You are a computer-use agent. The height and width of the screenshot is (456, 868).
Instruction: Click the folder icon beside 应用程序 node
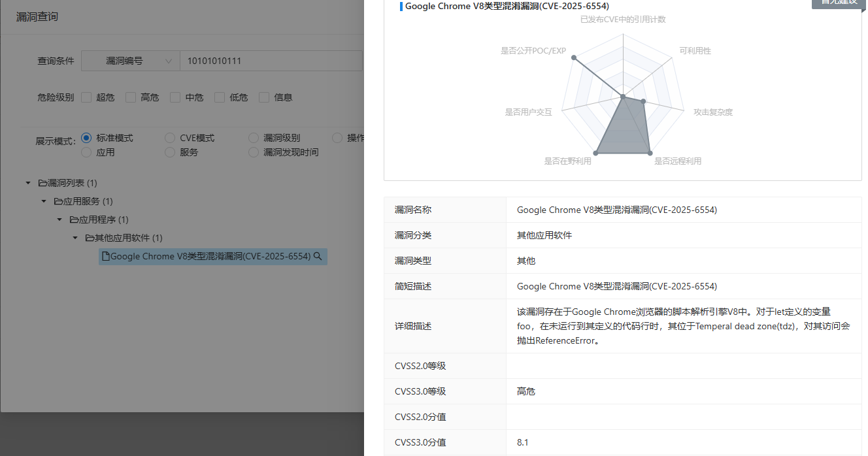pyautogui.click(x=73, y=220)
